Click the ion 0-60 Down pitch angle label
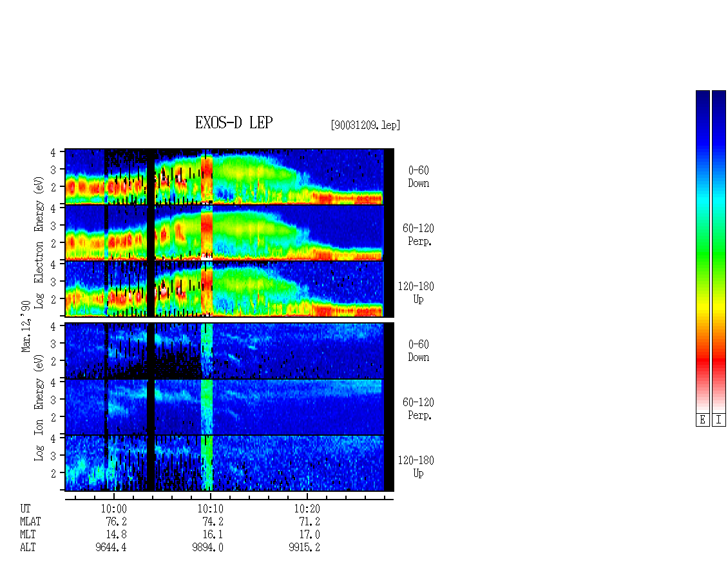Image resolution: width=728 pixels, height=564 pixels. pyautogui.click(x=418, y=351)
